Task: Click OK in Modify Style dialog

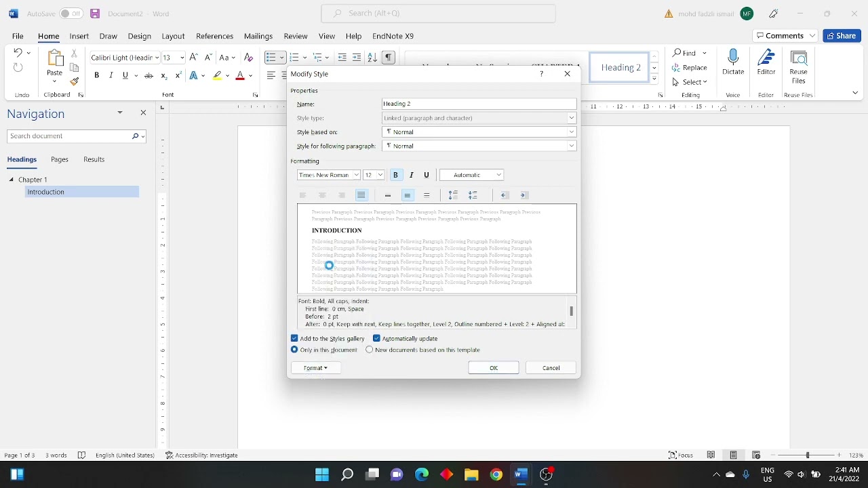Action: [494, 368]
